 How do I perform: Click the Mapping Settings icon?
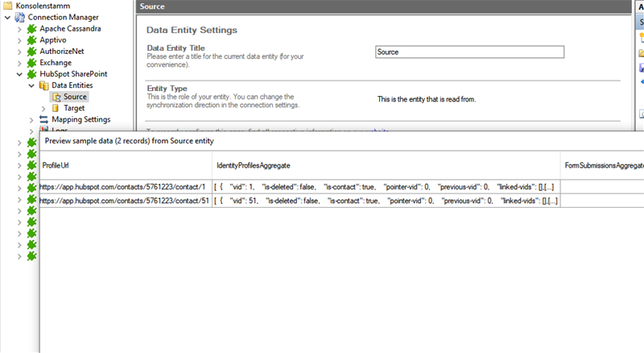pos(43,119)
